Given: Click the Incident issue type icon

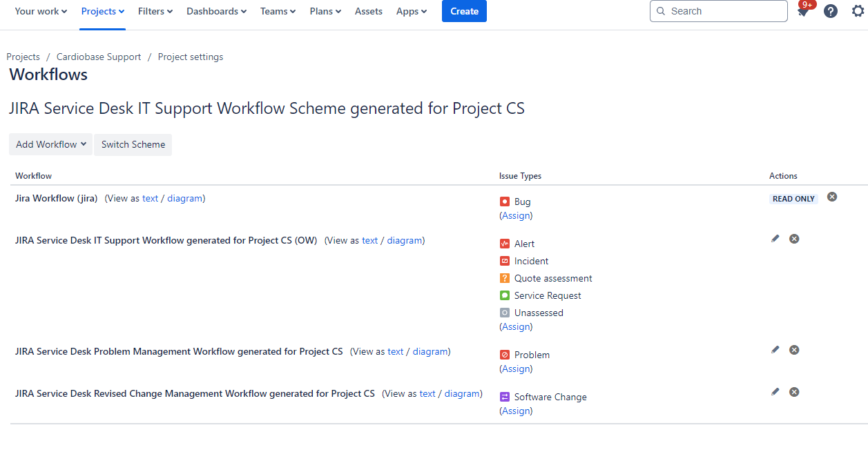Looking at the screenshot, I should 505,260.
